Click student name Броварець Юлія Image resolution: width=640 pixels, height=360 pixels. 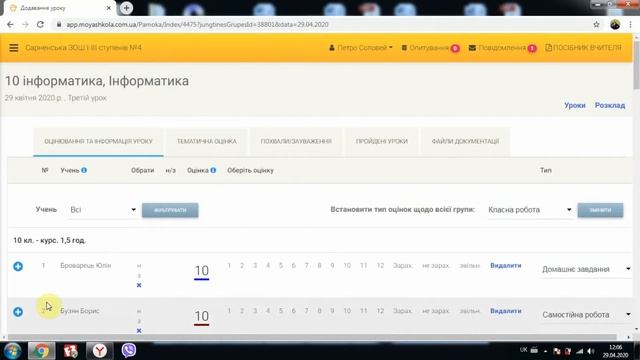[x=86, y=265]
